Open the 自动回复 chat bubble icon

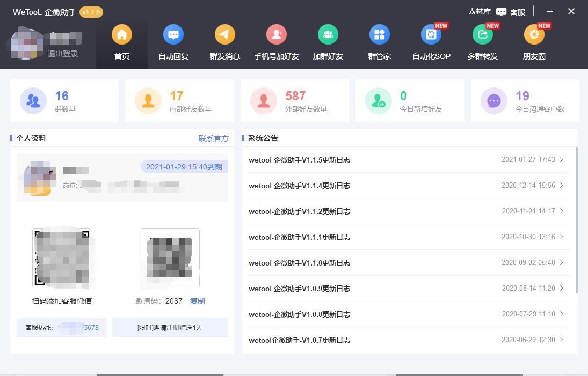point(173,34)
